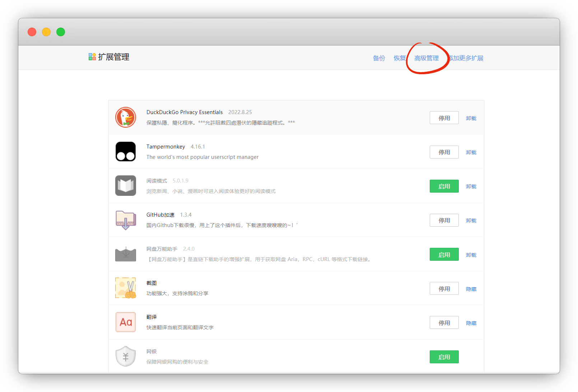Disable DuckDuckGo Privacy Essentials with 停用
Screen dimensions: 578x392
[x=444, y=118]
